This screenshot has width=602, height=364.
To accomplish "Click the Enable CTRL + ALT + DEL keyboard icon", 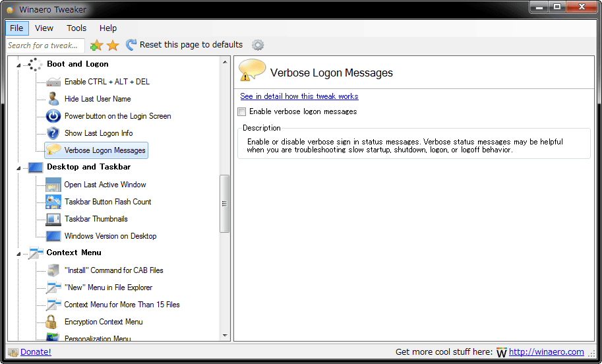I will click(53, 82).
